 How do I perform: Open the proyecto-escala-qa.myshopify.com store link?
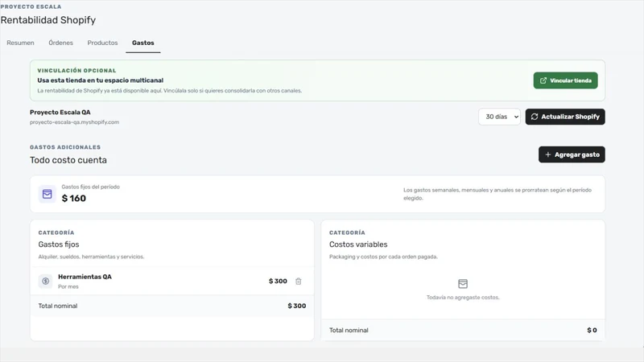point(74,122)
